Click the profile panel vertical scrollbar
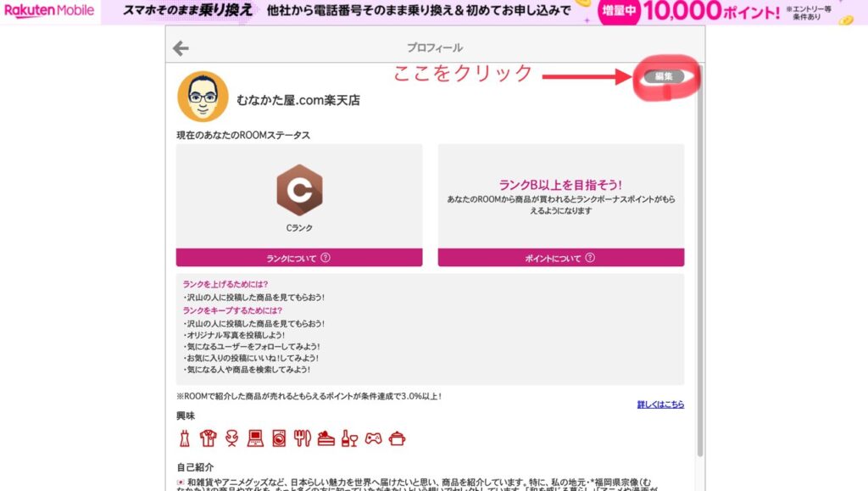This screenshot has height=491, width=868. [x=699, y=254]
